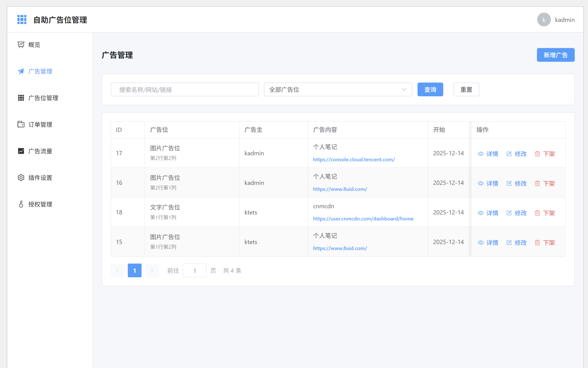Open www.8uid.com link in ID 16 row
This screenshot has height=368, width=588.
tap(340, 189)
